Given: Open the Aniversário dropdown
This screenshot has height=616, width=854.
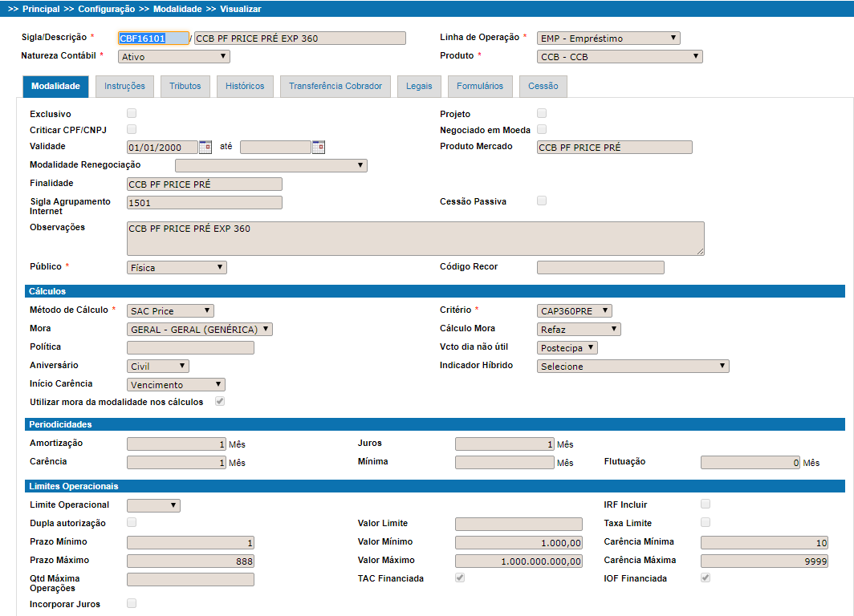Looking at the screenshot, I should 158,367.
